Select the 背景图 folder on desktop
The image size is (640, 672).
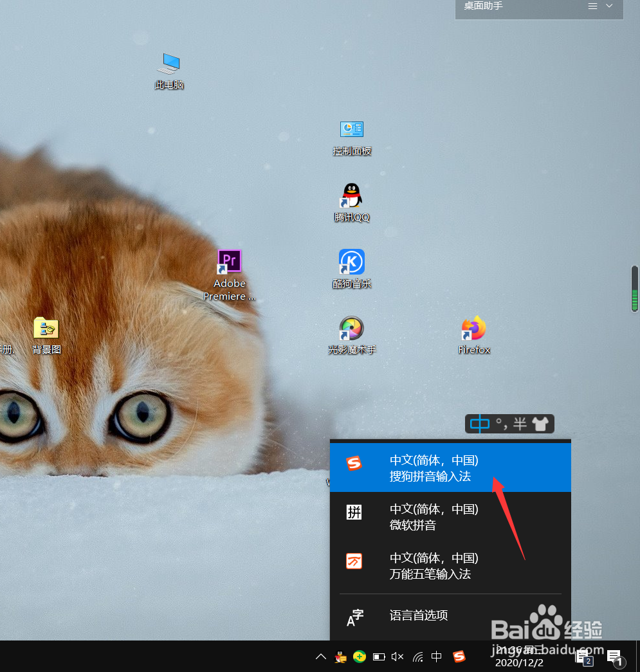(46, 336)
